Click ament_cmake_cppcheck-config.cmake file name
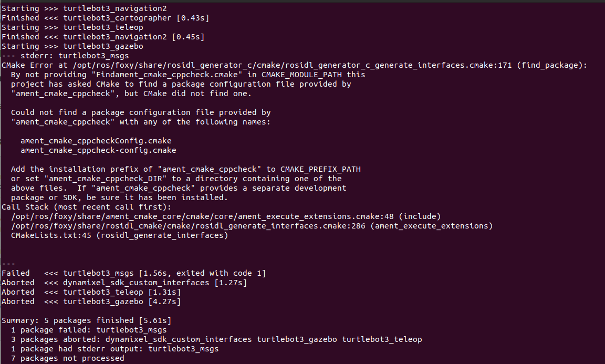 pyautogui.click(x=98, y=150)
